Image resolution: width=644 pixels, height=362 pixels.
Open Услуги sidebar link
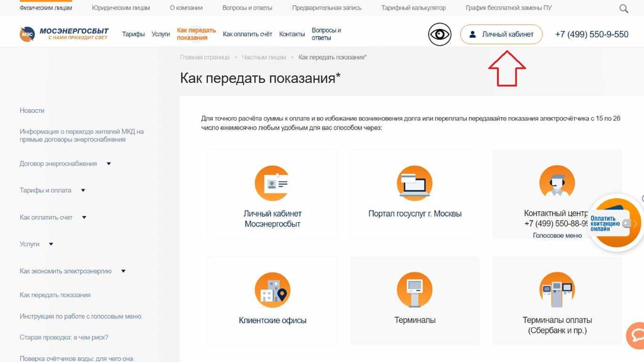tap(30, 244)
